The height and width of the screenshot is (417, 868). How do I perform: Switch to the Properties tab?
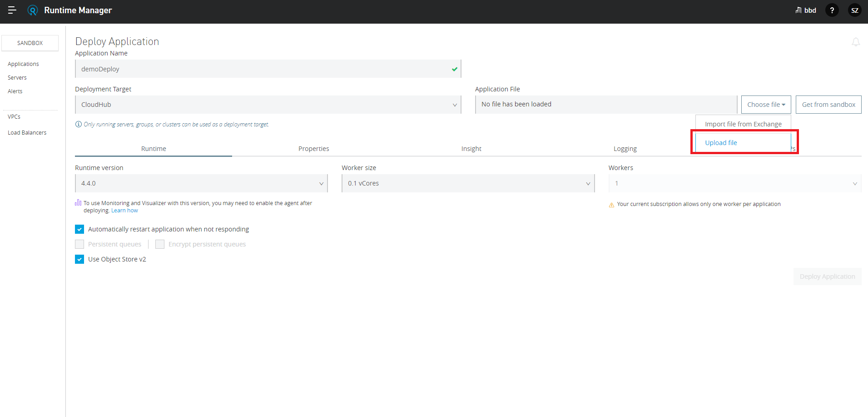pyautogui.click(x=313, y=148)
